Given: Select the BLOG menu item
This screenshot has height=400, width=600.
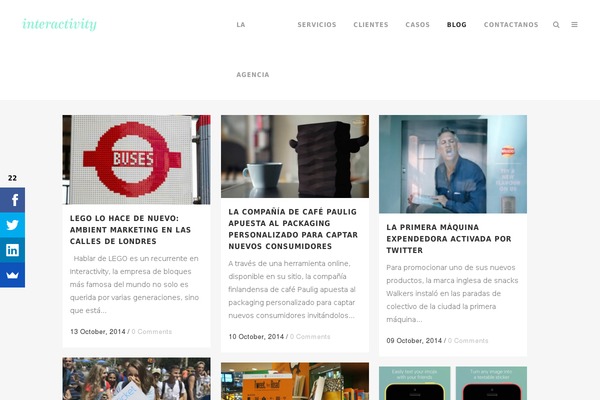Looking at the screenshot, I should (457, 24).
